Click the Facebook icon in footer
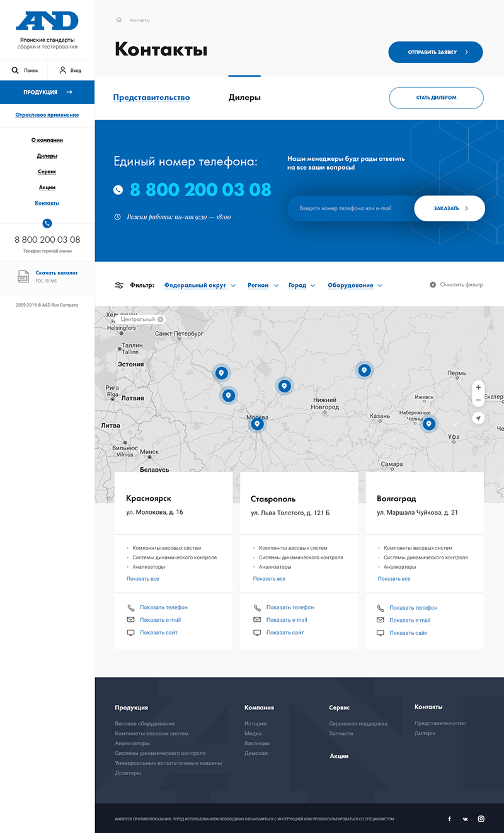504x833 pixels. point(449,818)
